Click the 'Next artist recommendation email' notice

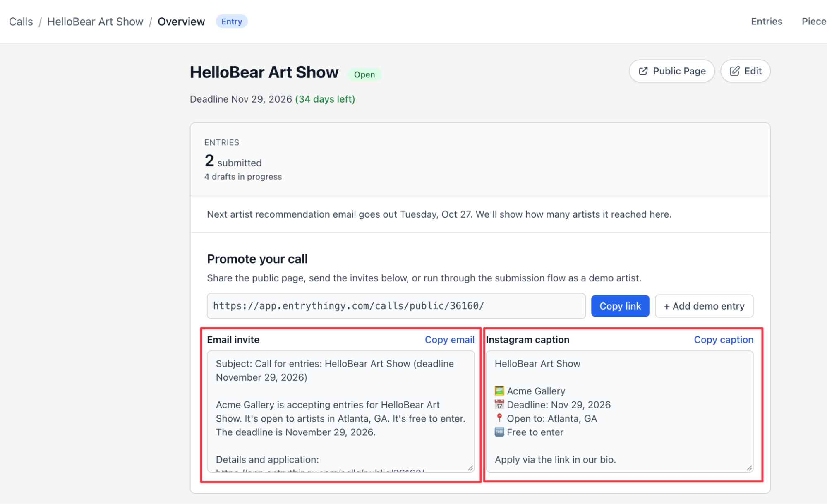[x=439, y=214]
